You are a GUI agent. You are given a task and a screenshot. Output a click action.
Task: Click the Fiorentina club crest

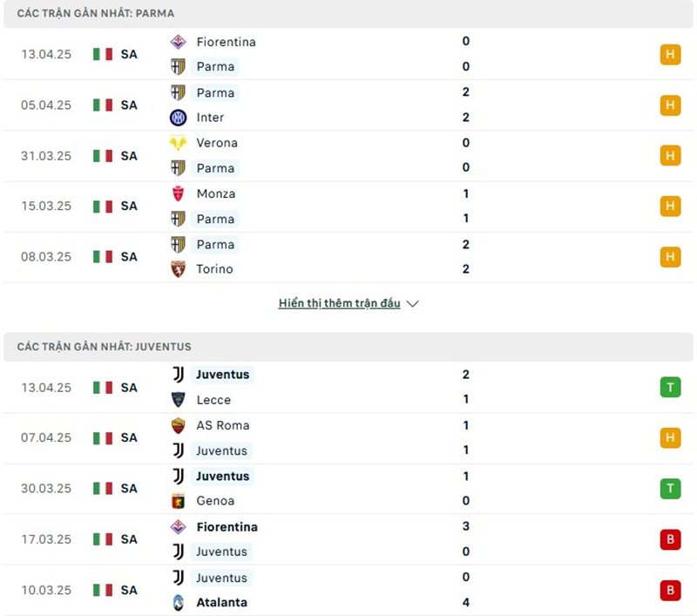pyautogui.click(x=179, y=42)
